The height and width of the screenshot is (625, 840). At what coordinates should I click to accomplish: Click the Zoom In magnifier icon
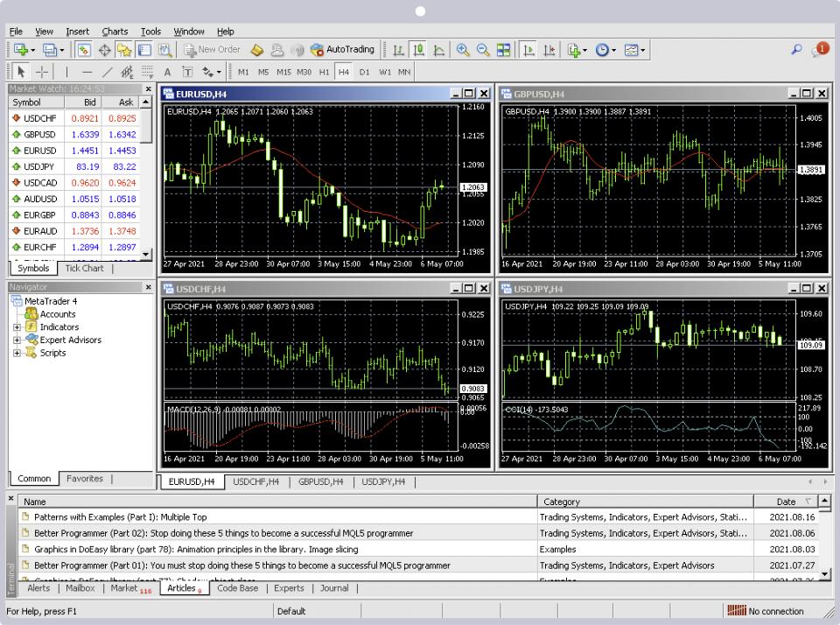point(462,51)
